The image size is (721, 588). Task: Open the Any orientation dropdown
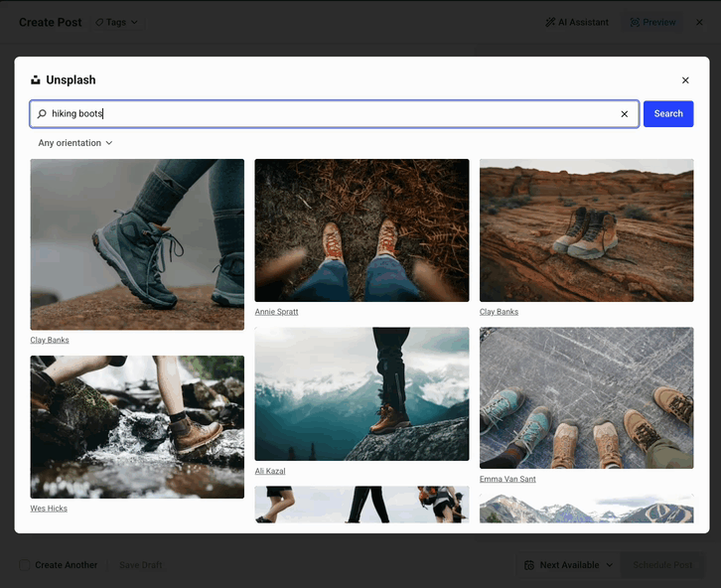[74, 143]
